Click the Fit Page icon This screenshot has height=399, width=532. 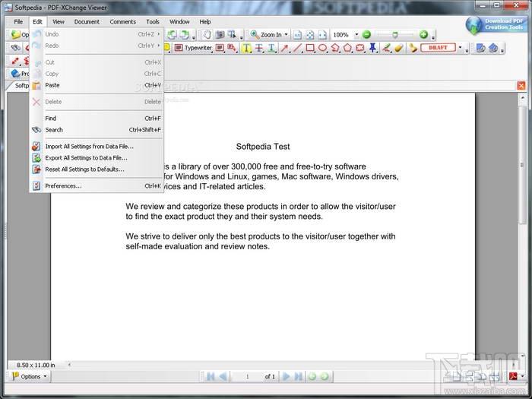tap(310, 35)
